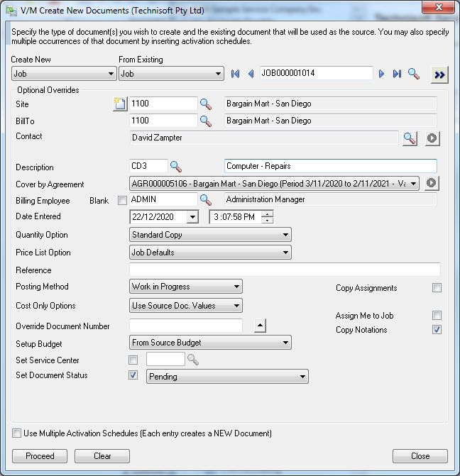This screenshot has height=476, width=460.
Task: Increase the time entered spinner
Action: click(268, 214)
